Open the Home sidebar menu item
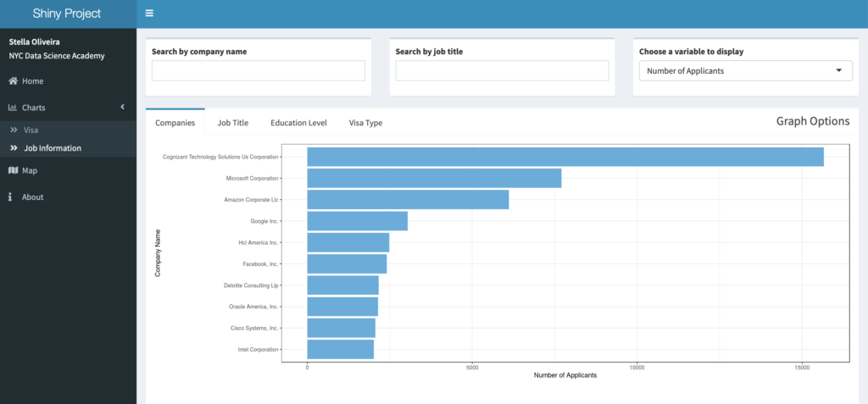Screen dimensions: 868x404 [68, 80]
